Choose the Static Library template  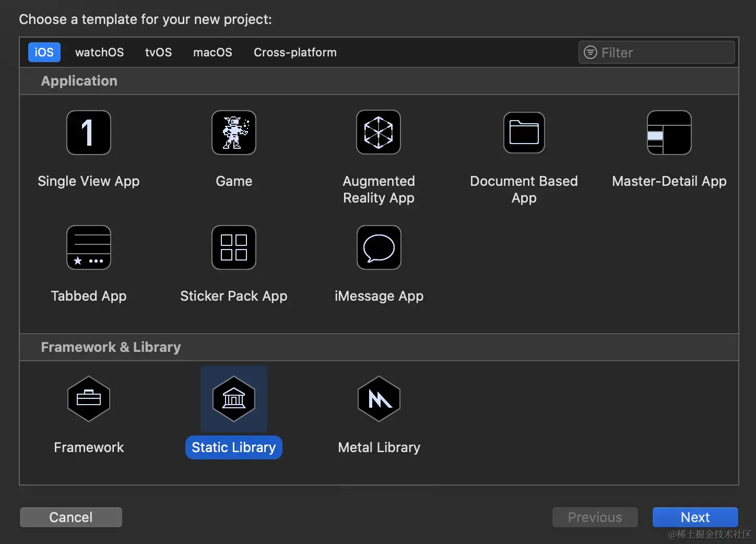[233, 399]
